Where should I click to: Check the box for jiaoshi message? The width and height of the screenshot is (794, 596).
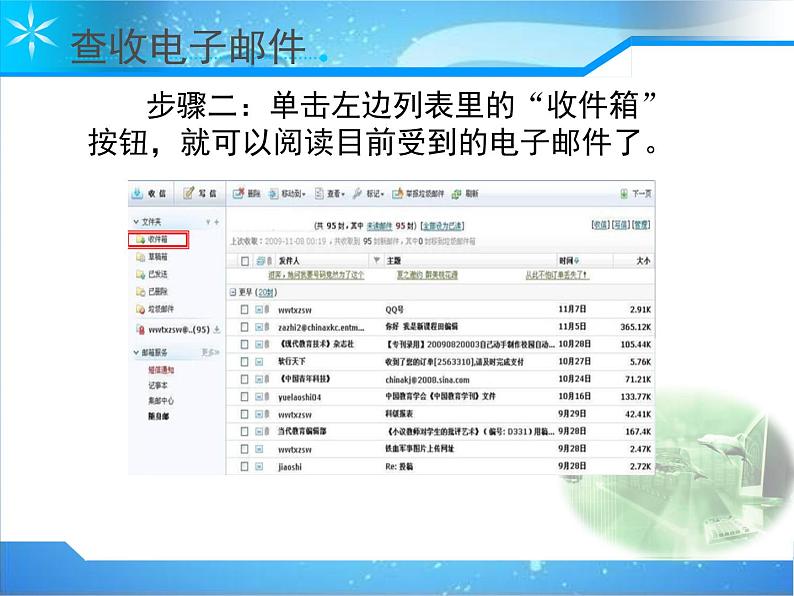(245, 466)
